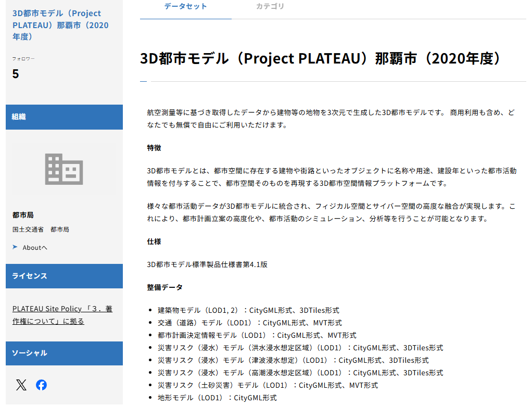The height and width of the screenshot is (406, 532).
Task: Click the organization building placeholder image
Action: point(64,169)
